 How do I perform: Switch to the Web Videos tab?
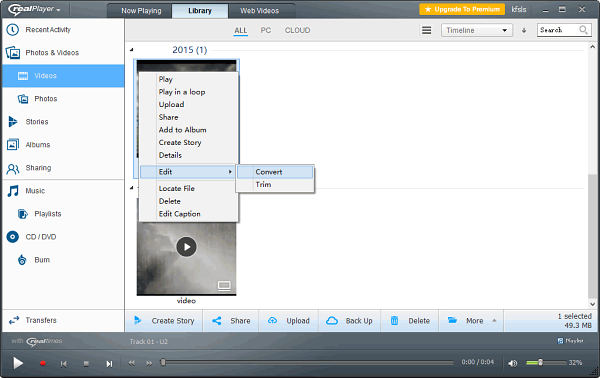(259, 11)
